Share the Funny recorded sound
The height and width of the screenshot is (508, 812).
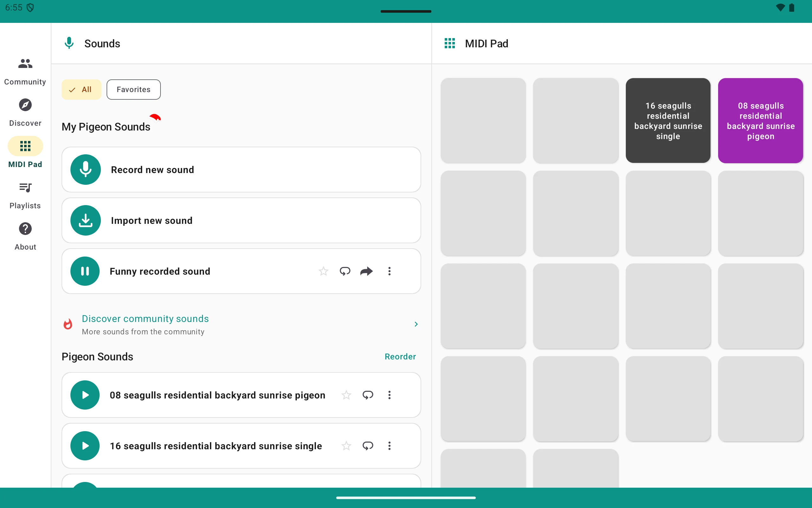(x=366, y=271)
